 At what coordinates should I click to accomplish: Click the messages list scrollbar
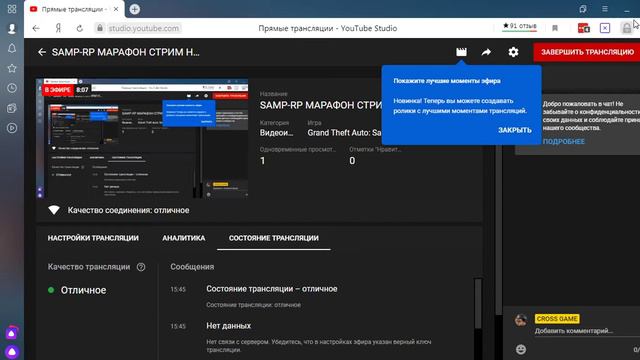tap(478, 303)
